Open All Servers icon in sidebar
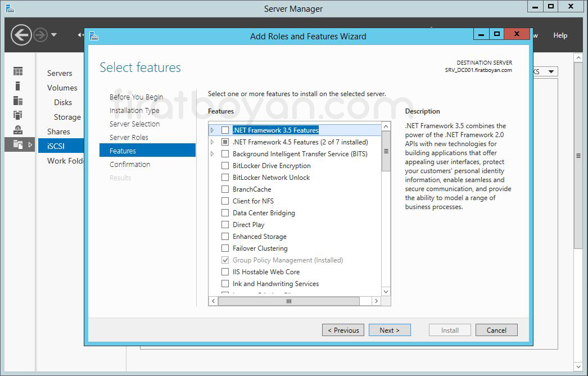 [x=17, y=101]
